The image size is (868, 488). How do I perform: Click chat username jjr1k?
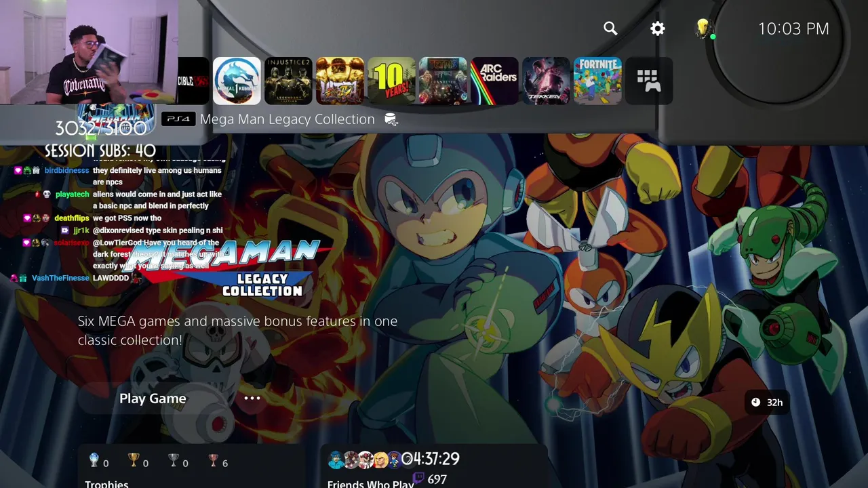pyautogui.click(x=81, y=230)
